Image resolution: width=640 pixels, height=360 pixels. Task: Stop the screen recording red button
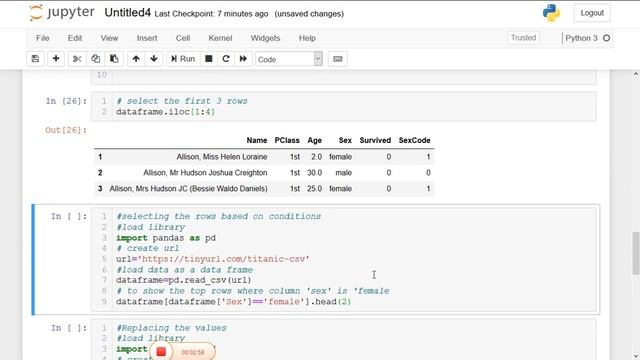point(161,352)
